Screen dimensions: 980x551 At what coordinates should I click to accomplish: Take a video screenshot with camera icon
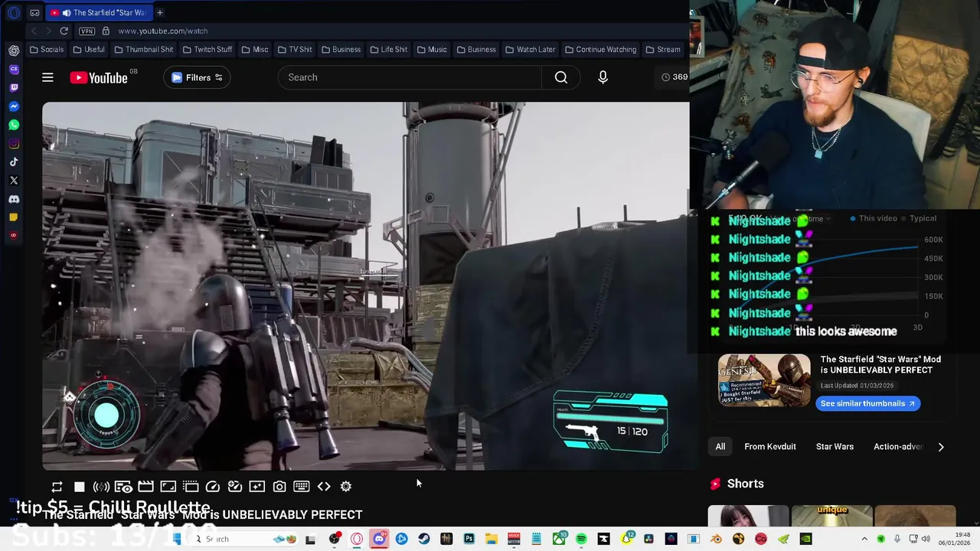click(279, 486)
